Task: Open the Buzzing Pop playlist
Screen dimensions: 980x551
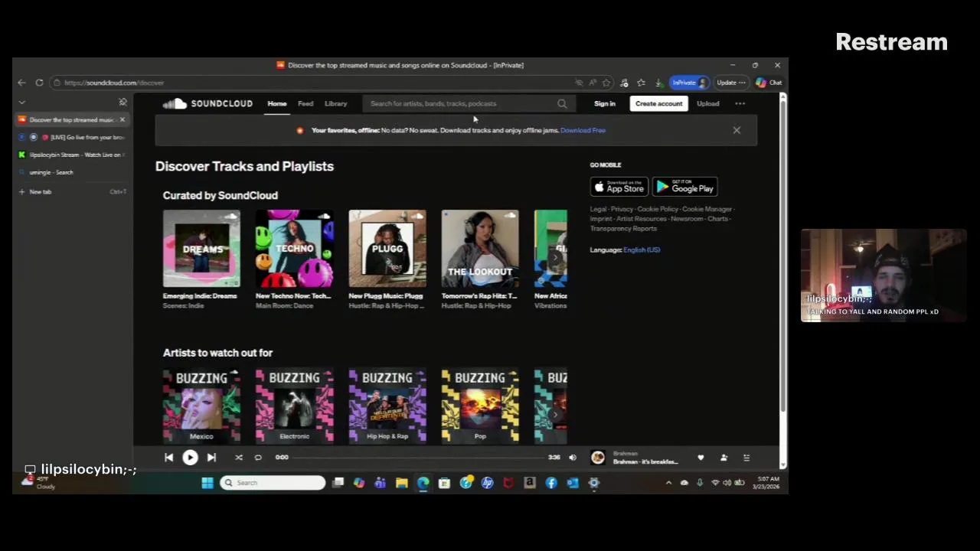Action: point(480,406)
